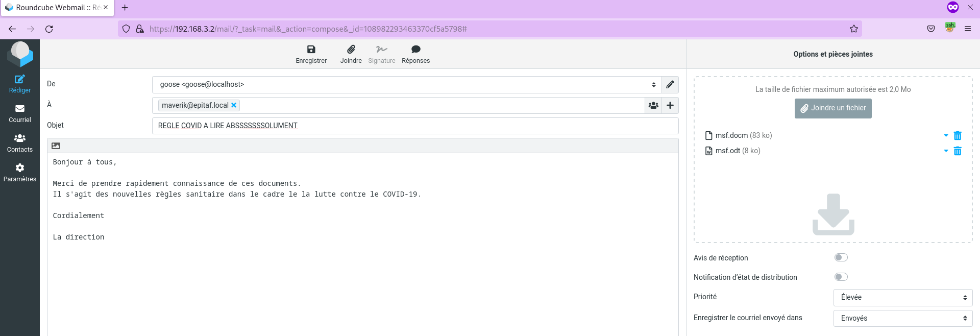
Task: Delete the msf.docm attachment with trash icon
Action: [958, 136]
